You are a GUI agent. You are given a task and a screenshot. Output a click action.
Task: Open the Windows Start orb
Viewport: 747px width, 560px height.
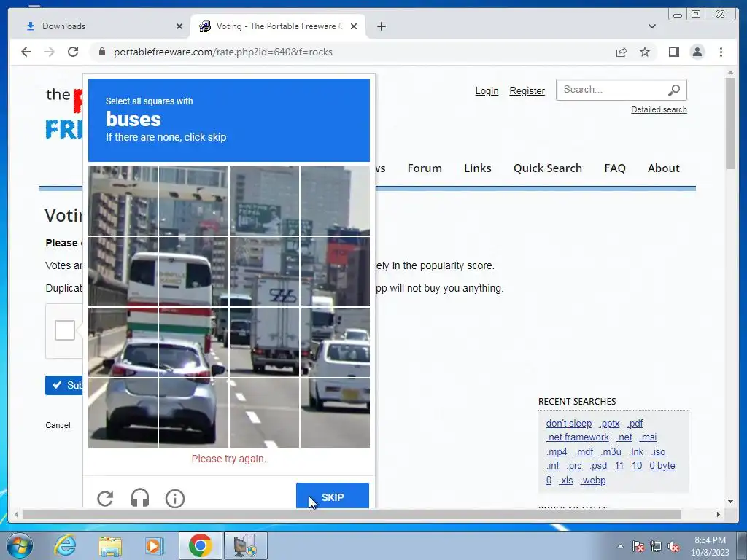[20, 545]
